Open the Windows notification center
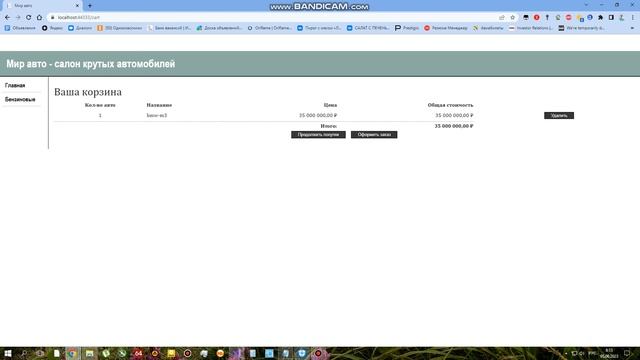Screen dimensions: 640x360 click(x=627, y=353)
